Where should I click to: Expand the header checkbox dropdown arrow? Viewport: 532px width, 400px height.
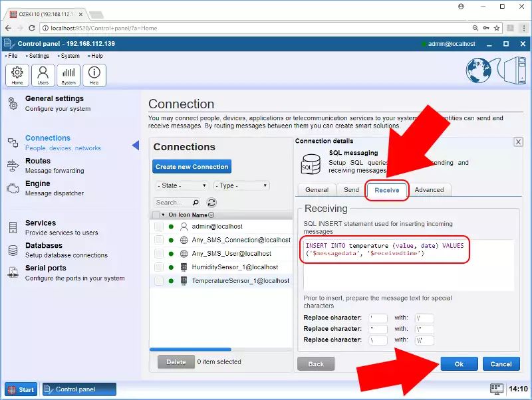click(163, 215)
